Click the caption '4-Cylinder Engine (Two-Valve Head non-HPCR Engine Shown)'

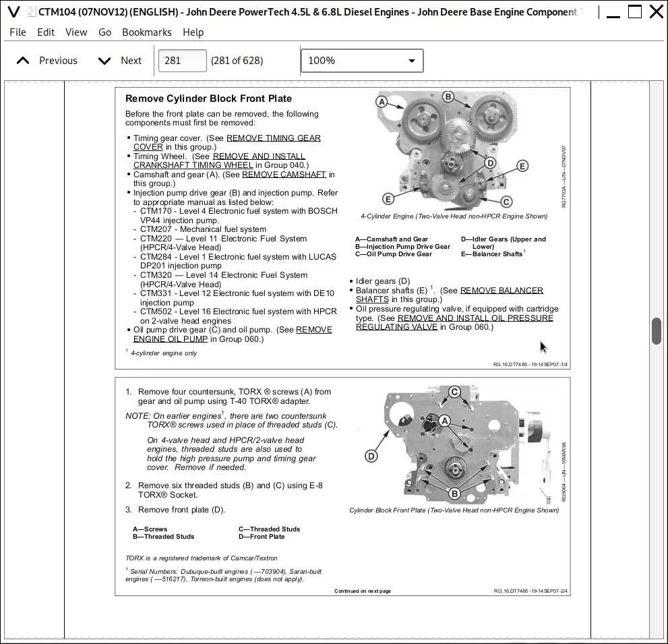click(x=454, y=216)
